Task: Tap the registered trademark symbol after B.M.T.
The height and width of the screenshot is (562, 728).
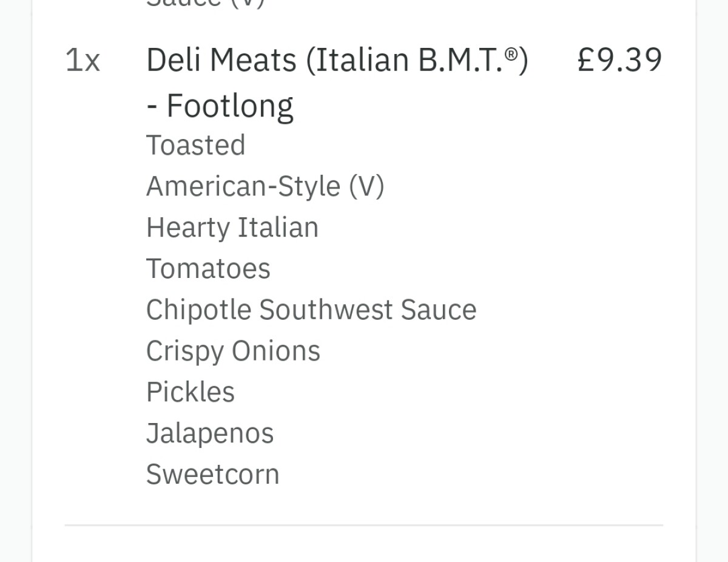Action: tap(512, 55)
